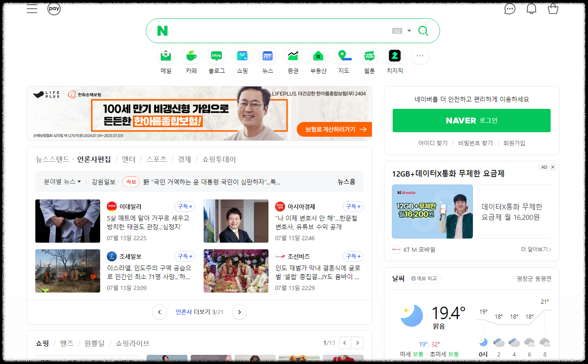Open the Naver Pay icon
The width and height of the screenshot is (588, 364).
point(54,9)
